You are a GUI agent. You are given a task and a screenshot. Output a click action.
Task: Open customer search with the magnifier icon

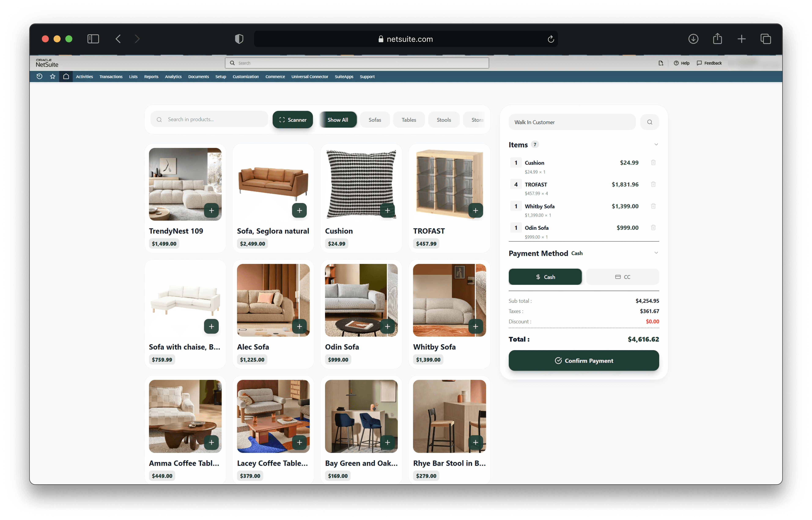(x=650, y=122)
